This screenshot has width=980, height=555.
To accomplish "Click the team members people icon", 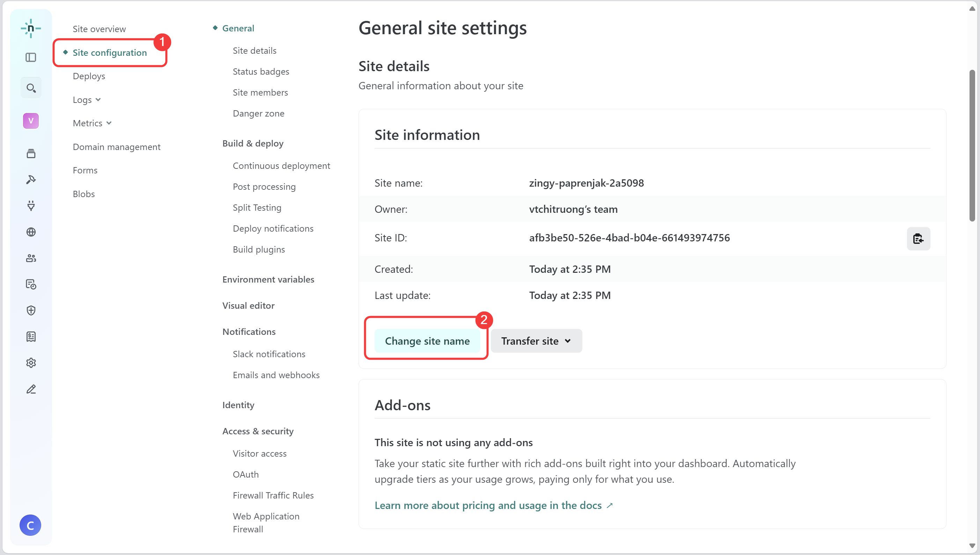I will tap(31, 258).
